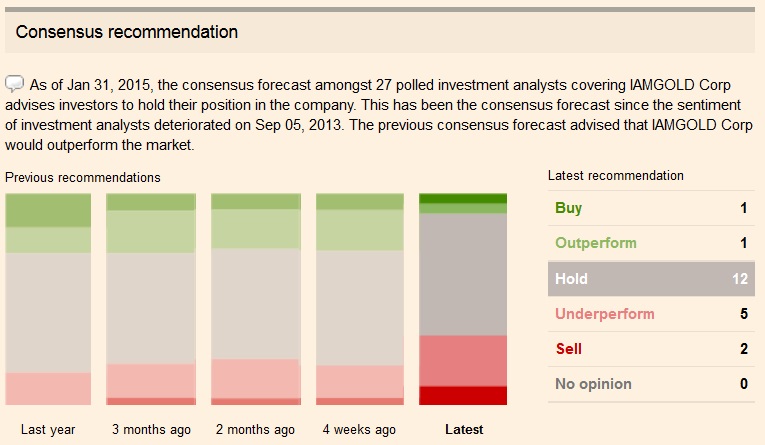Click the Buy recommendation row

click(x=651, y=208)
